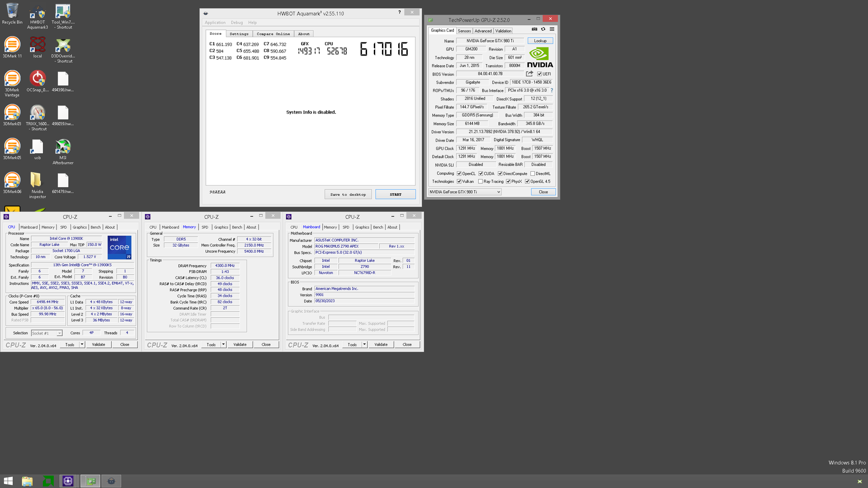Switch to Compare Online tab in Aquamark
The width and height of the screenshot is (868, 488).
(x=273, y=34)
